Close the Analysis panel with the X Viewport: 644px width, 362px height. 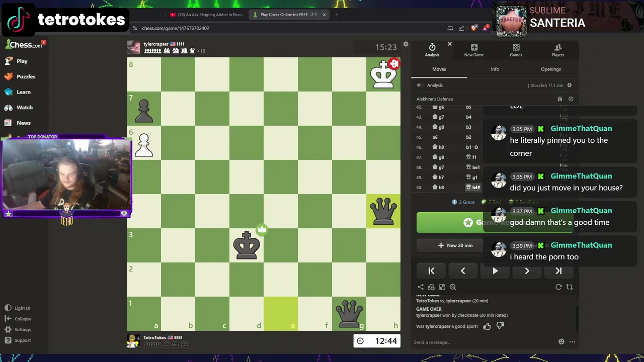[450, 44]
